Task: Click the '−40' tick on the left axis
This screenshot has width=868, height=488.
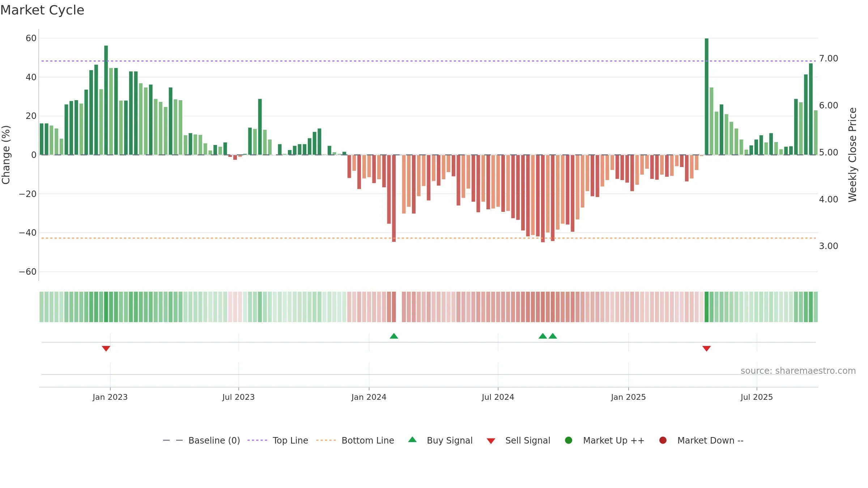Action: [x=27, y=233]
